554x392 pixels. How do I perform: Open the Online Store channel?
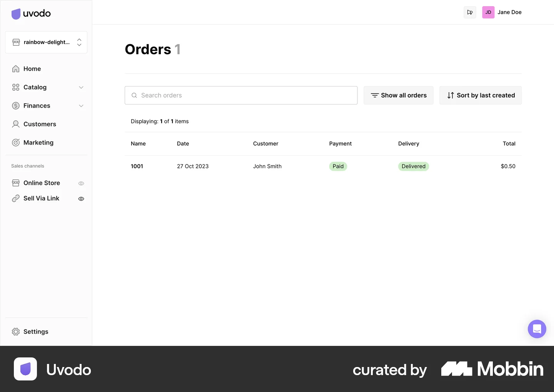click(x=42, y=183)
